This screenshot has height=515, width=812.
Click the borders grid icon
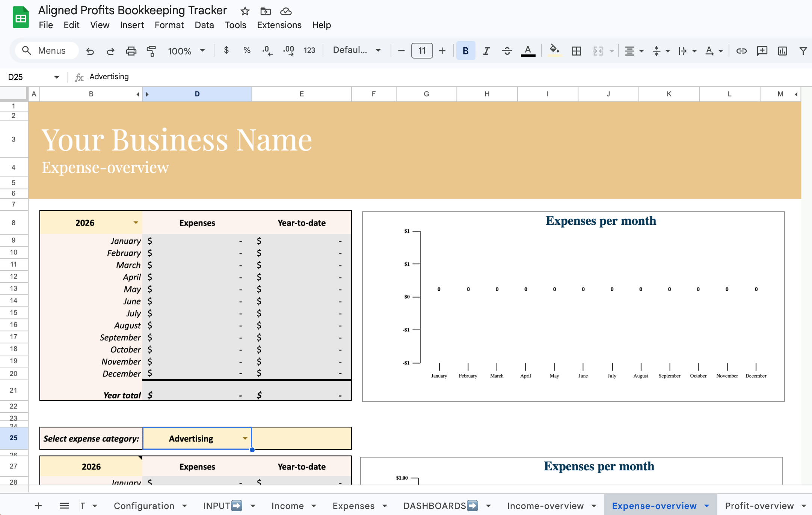coord(576,51)
